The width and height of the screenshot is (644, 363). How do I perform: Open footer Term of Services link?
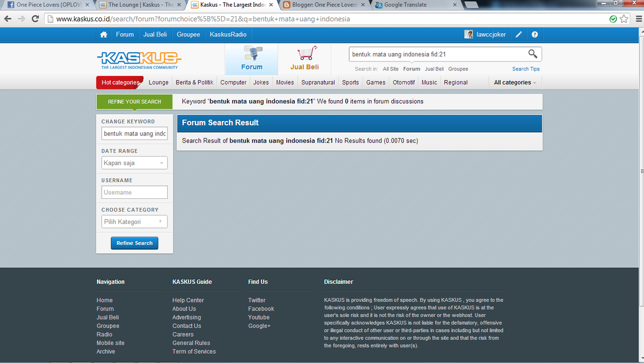pyautogui.click(x=194, y=351)
